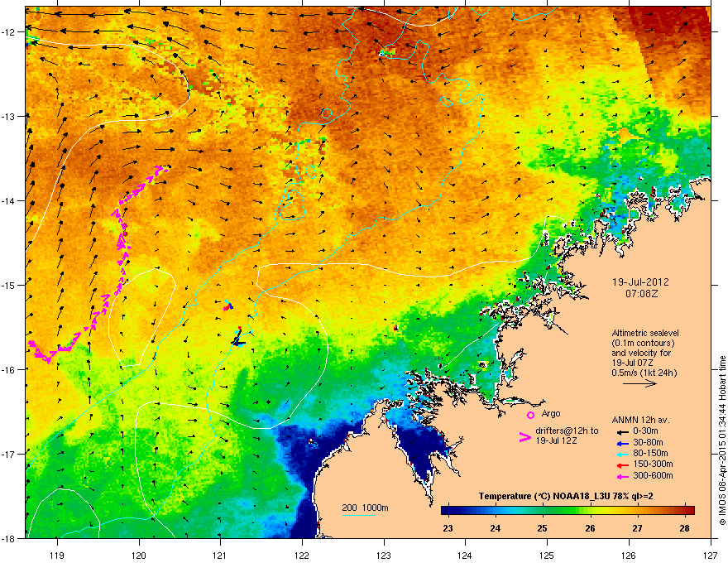Click the longitude axis label 127

click(x=711, y=555)
